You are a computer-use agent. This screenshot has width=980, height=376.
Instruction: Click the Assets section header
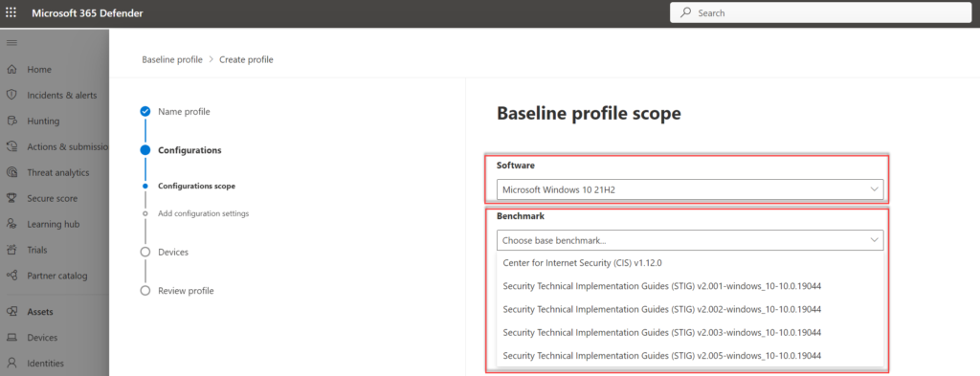pos(40,312)
